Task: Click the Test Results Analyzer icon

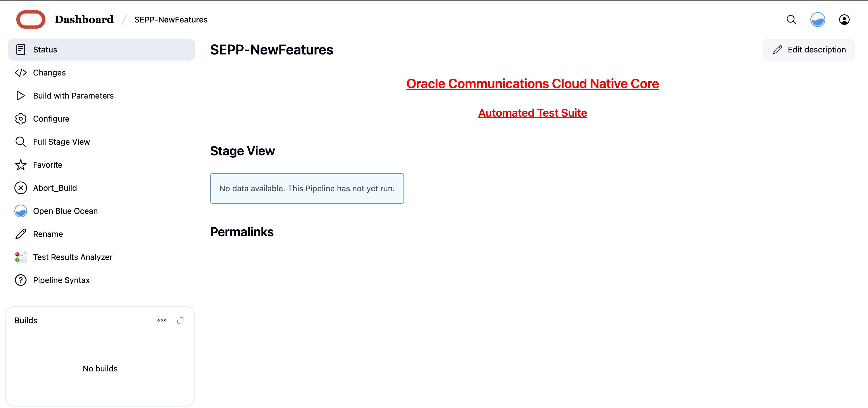Action: point(20,257)
